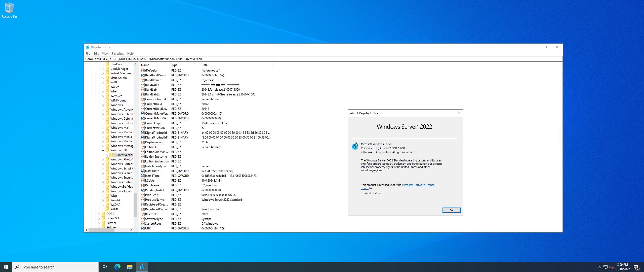The height and width of the screenshot is (272, 644).
Task: Select the InstallationType value row
Action: tap(206, 166)
